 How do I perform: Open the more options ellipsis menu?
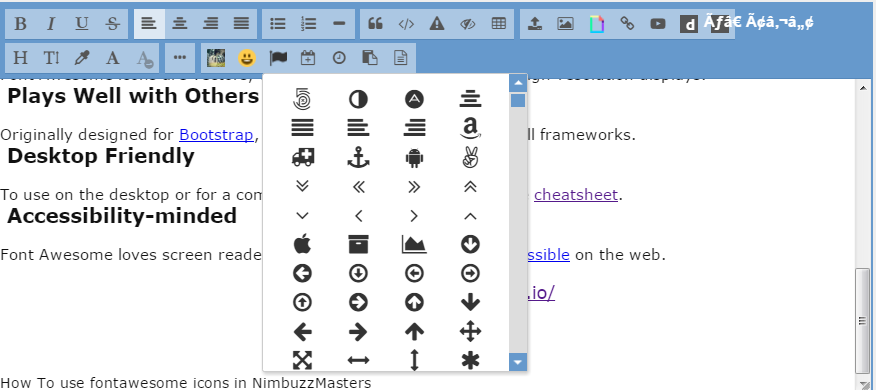tap(180, 58)
